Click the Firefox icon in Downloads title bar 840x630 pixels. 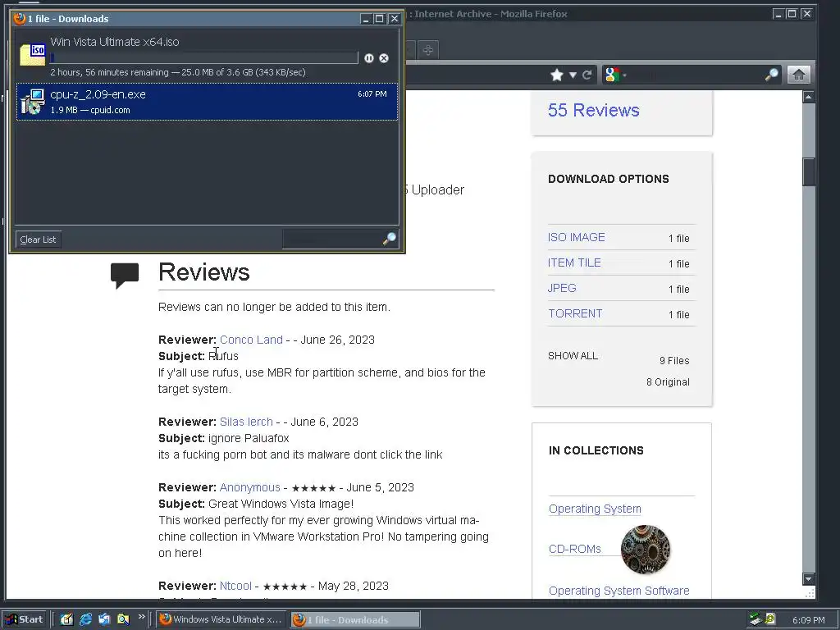click(x=20, y=19)
